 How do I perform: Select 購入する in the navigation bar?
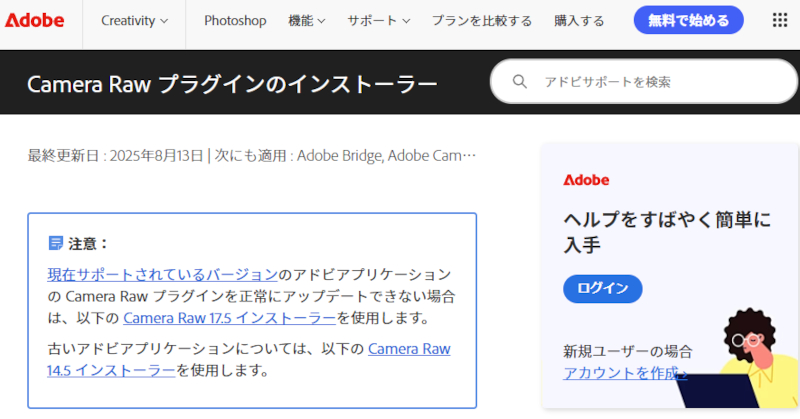(x=579, y=20)
